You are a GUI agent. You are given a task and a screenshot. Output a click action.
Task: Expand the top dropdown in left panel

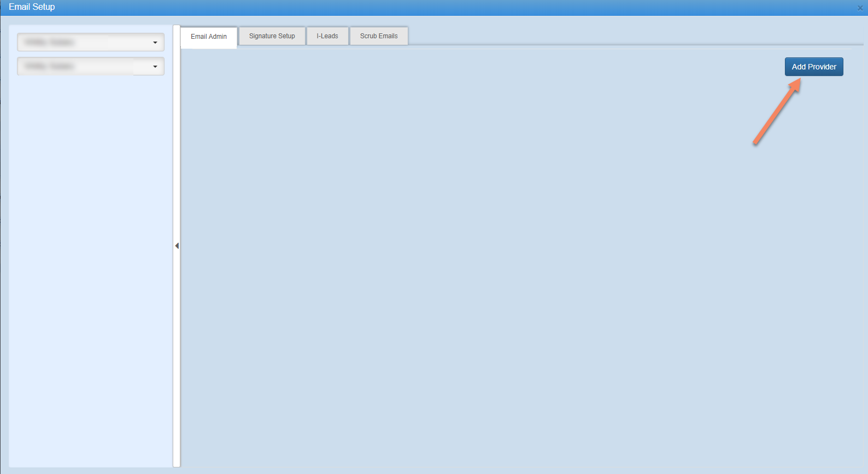pyautogui.click(x=90, y=43)
